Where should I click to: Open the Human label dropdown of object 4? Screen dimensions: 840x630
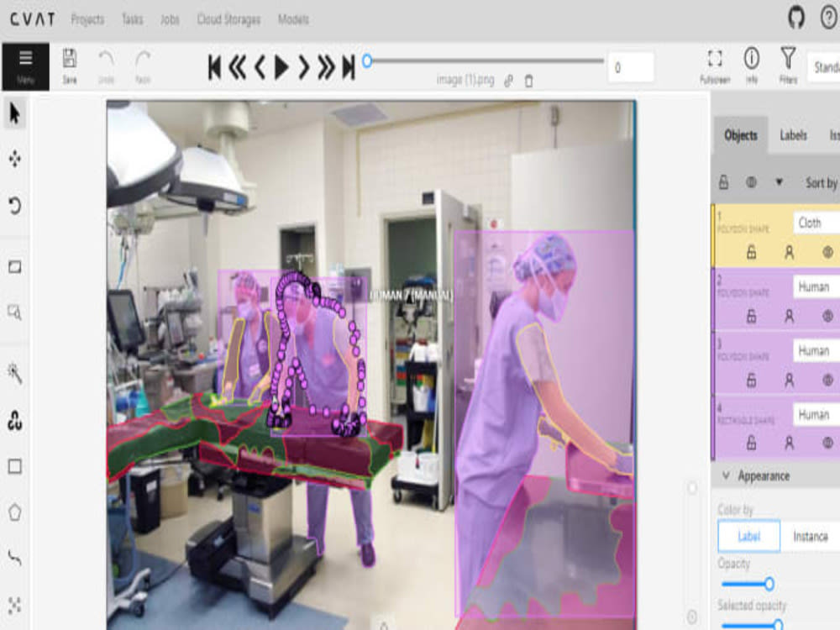point(816,414)
